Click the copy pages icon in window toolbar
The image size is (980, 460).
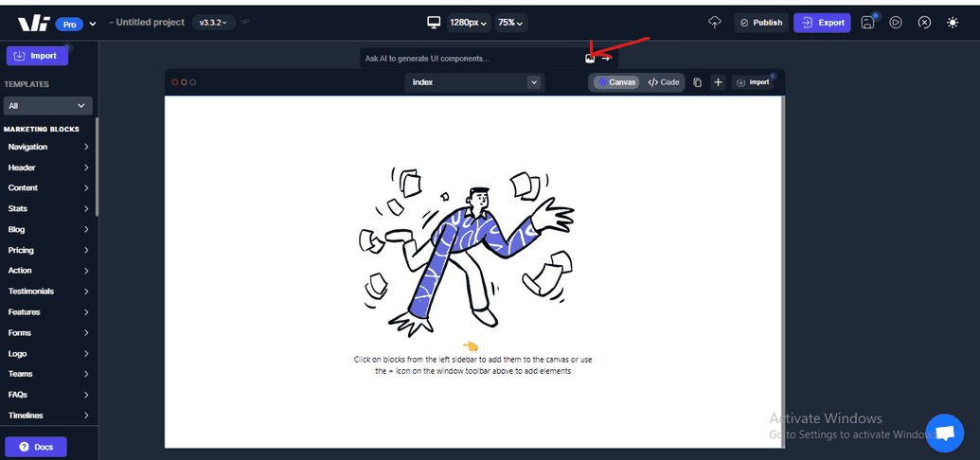pyautogui.click(x=698, y=82)
